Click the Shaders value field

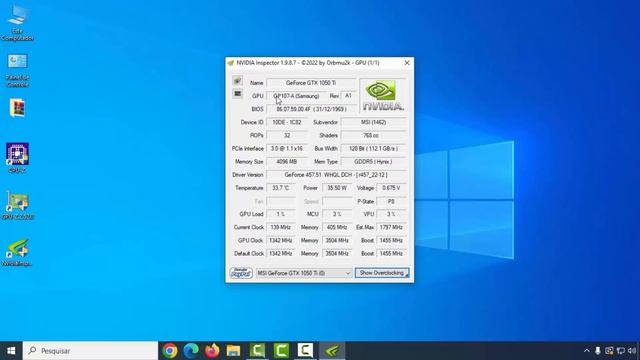coord(373,136)
